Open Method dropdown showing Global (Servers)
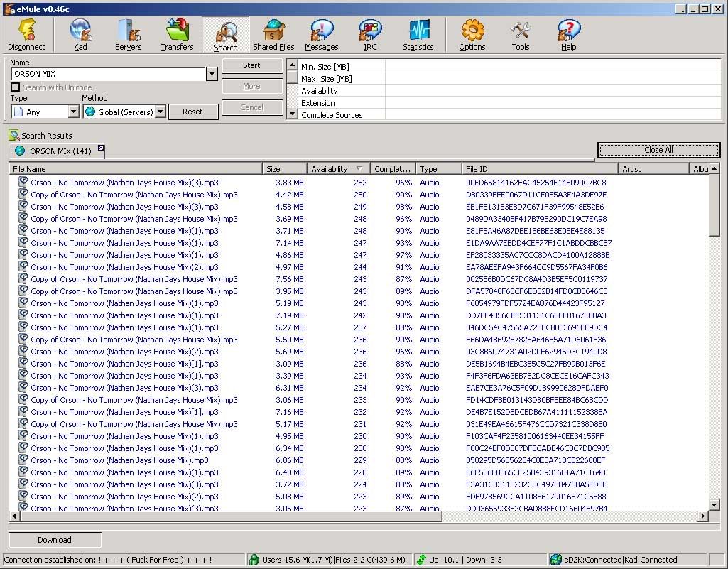728x569 pixels. pyautogui.click(x=161, y=112)
